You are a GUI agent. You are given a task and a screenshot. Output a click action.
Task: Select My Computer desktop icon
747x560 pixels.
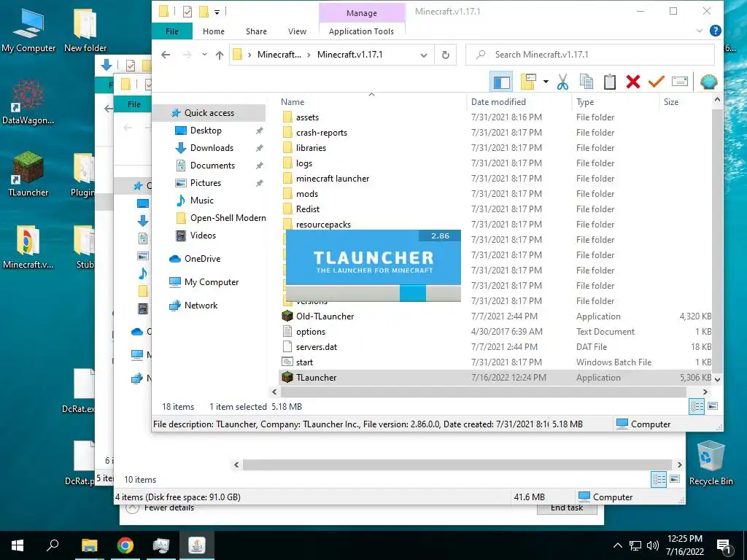[28, 29]
